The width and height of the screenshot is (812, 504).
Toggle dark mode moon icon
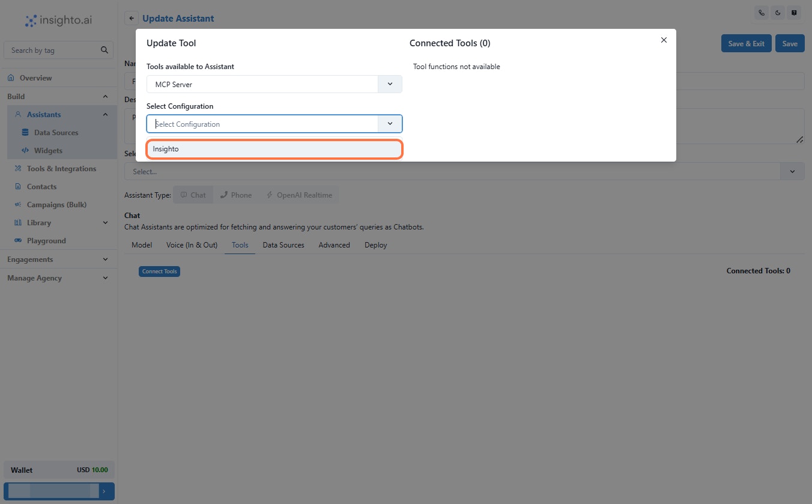(778, 13)
